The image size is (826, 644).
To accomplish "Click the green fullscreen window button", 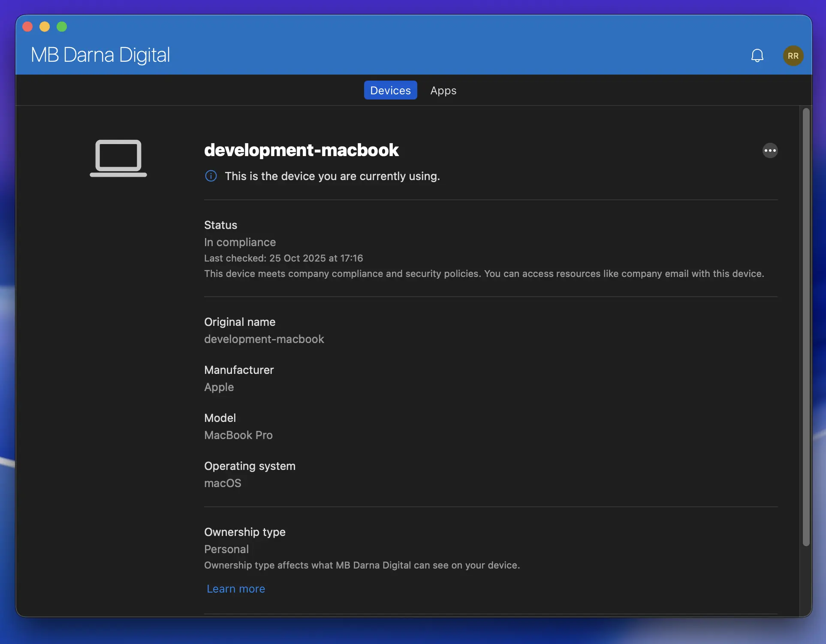I will pos(62,27).
